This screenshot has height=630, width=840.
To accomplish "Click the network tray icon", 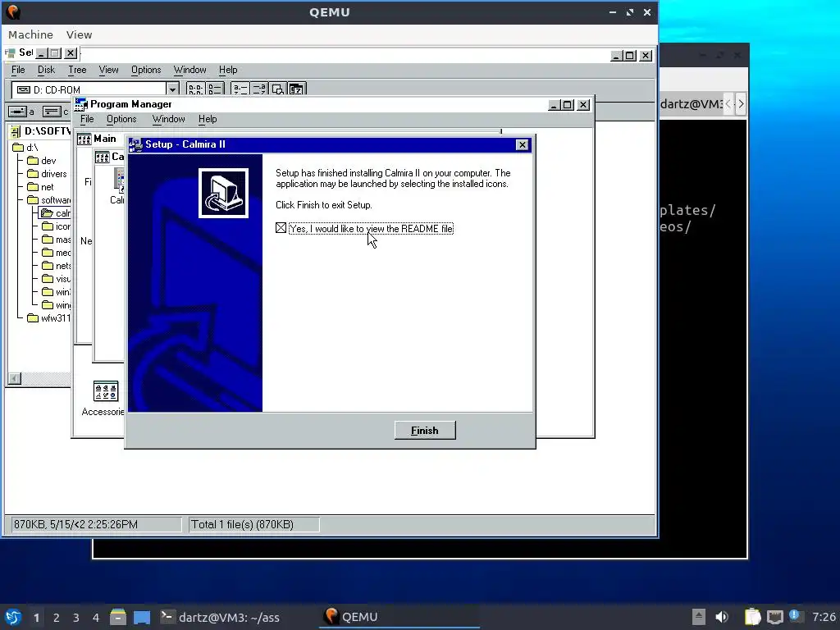I will [774, 617].
